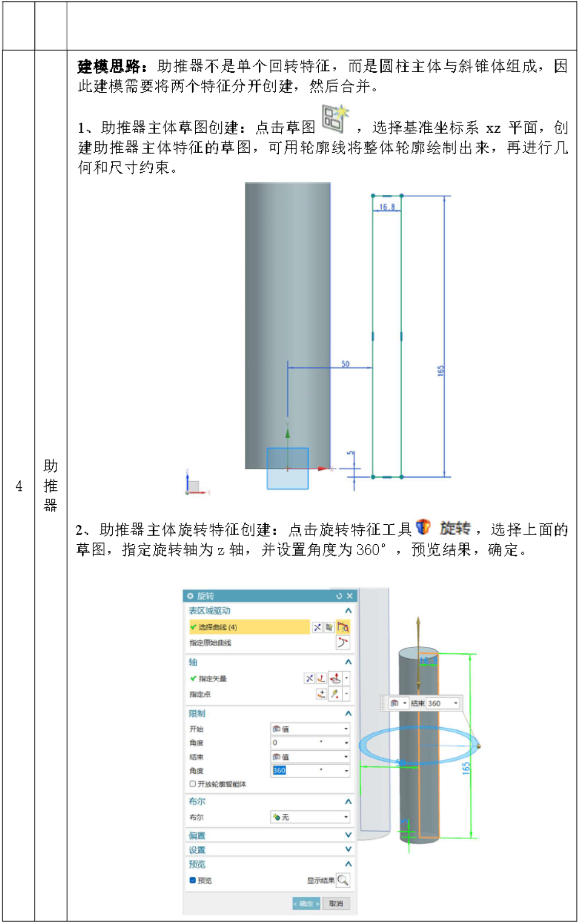Click the blue angle drag ring in preview
Screen dimensions: 578x924
tap(419, 746)
